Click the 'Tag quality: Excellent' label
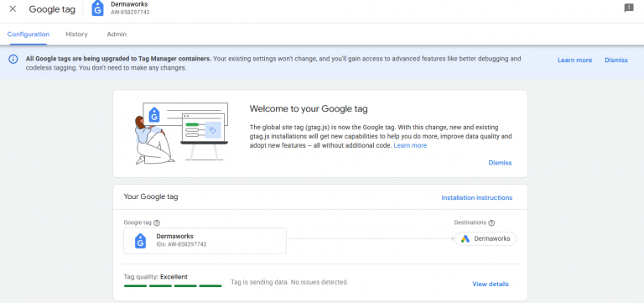The image size is (644, 303). [156, 277]
